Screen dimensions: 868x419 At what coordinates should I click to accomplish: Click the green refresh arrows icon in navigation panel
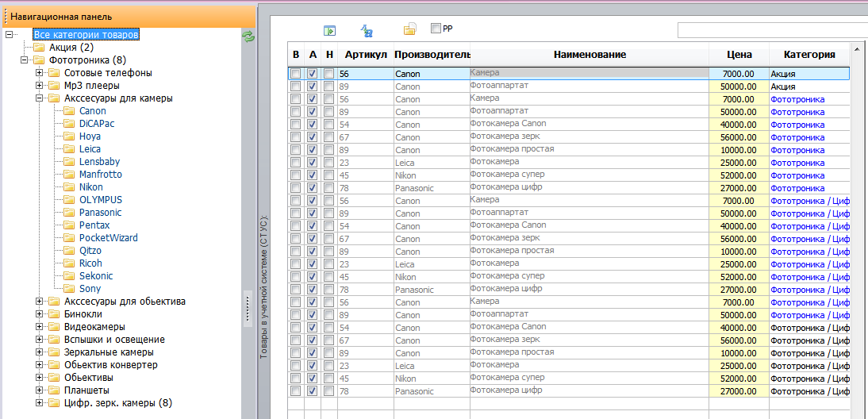coord(248,37)
